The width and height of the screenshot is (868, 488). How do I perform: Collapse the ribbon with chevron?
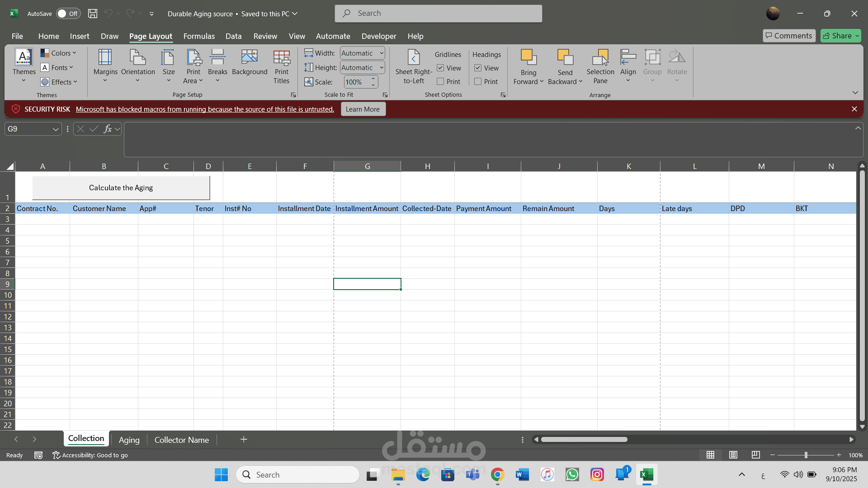click(x=855, y=93)
